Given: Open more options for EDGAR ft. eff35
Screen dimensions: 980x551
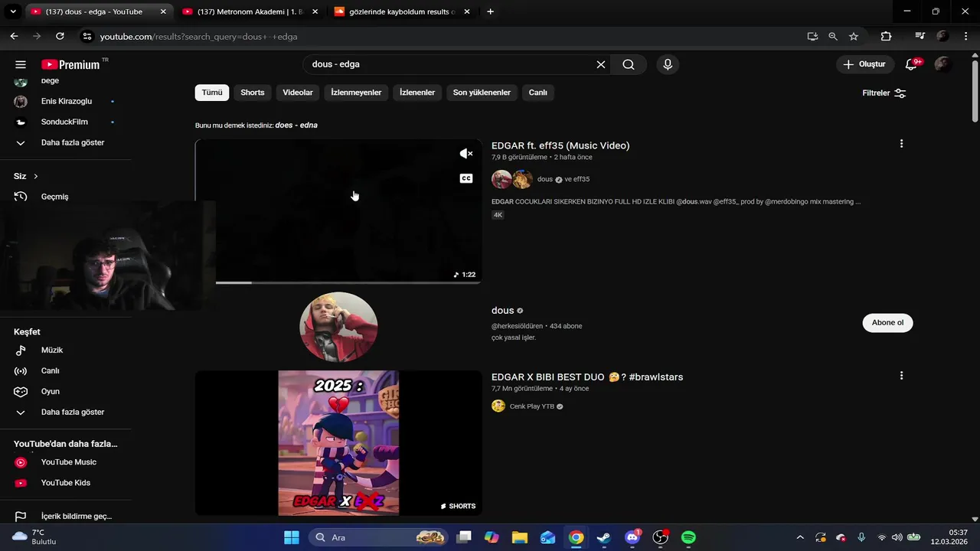Looking at the screenshot, I should pyautogui.click(x=901, y=144).
